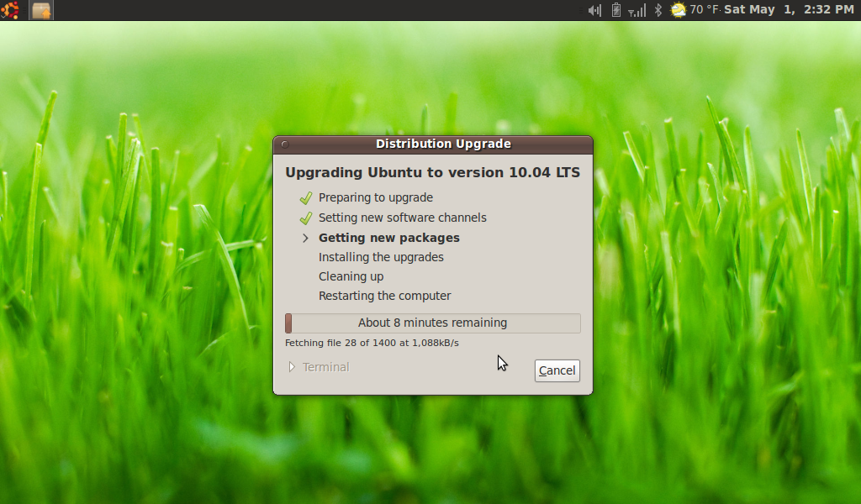
Task: Select the Getting new packages step
Action: pyautogui.click(x=388, y=238)
